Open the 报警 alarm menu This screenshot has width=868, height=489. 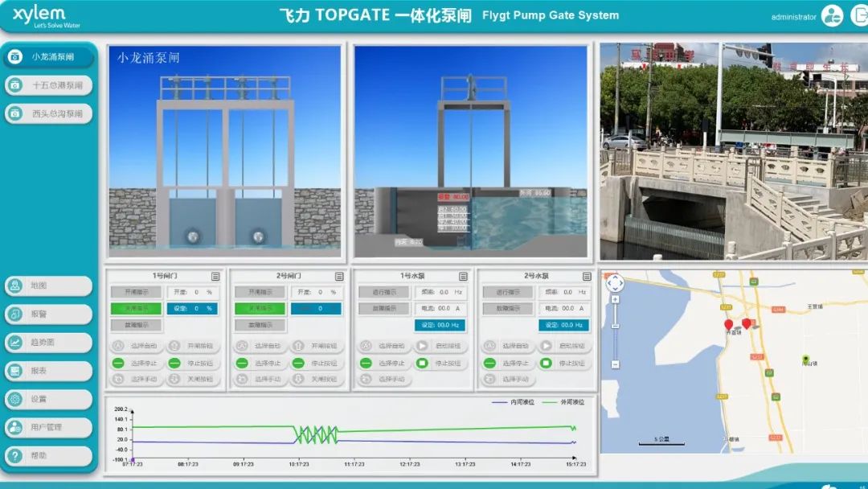49,314
